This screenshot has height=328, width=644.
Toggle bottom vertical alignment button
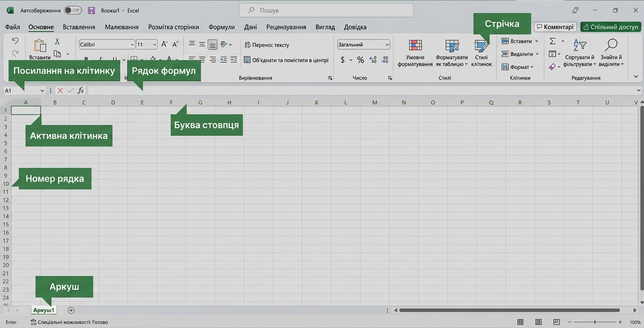pyautogui.click(x=213, y=44)
